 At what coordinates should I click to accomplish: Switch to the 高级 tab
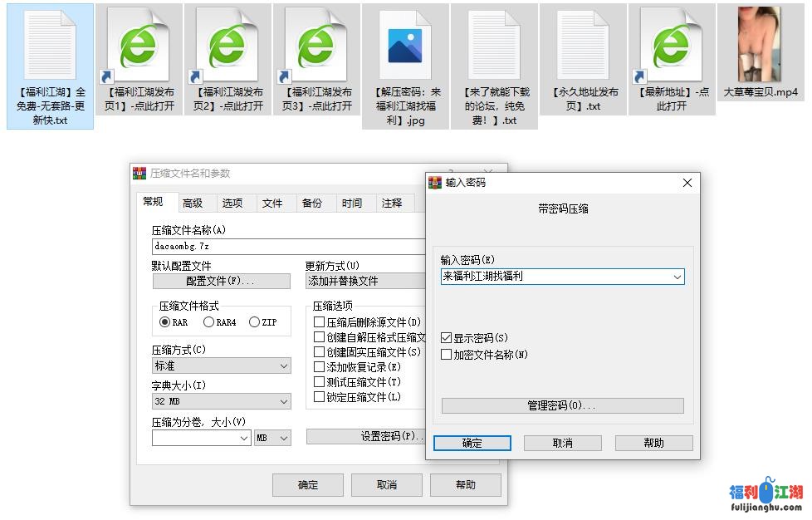click(193, 204)
